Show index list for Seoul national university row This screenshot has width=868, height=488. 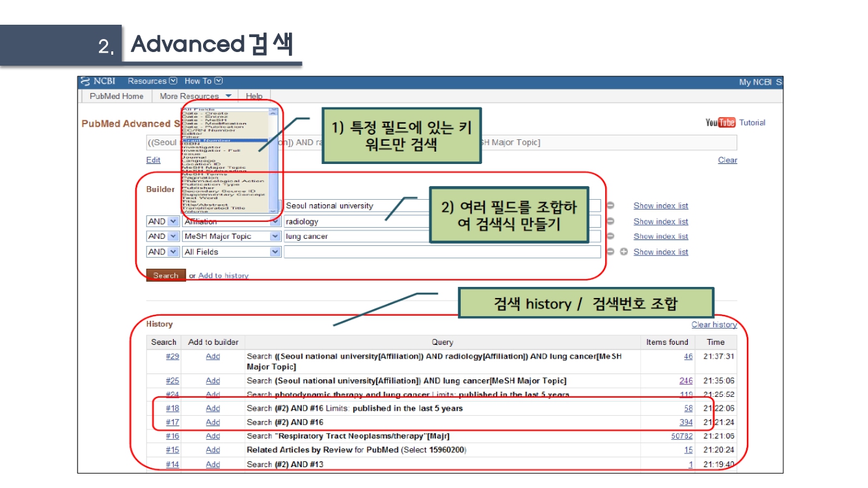tap(660, 206)
